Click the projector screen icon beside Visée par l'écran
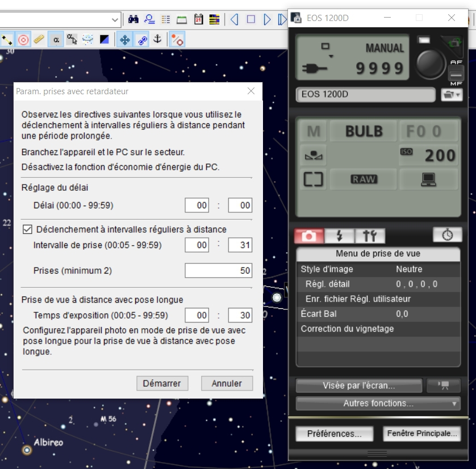476x469 pixels. [x=444, y=386]
